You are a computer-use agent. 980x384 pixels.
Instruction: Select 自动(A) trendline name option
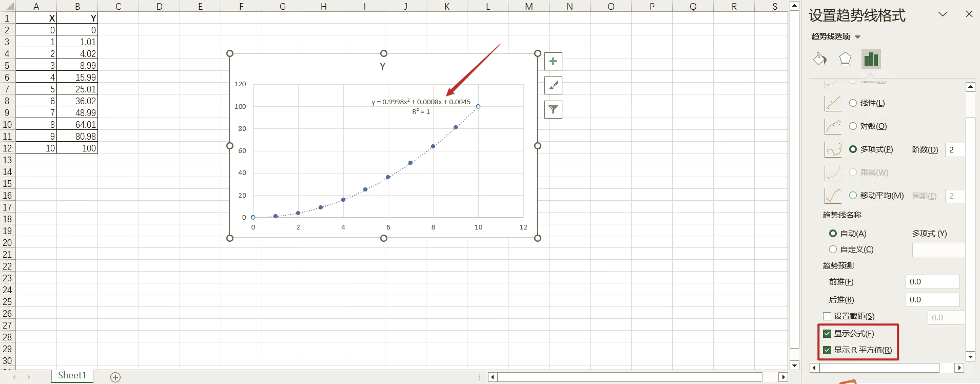848,234
